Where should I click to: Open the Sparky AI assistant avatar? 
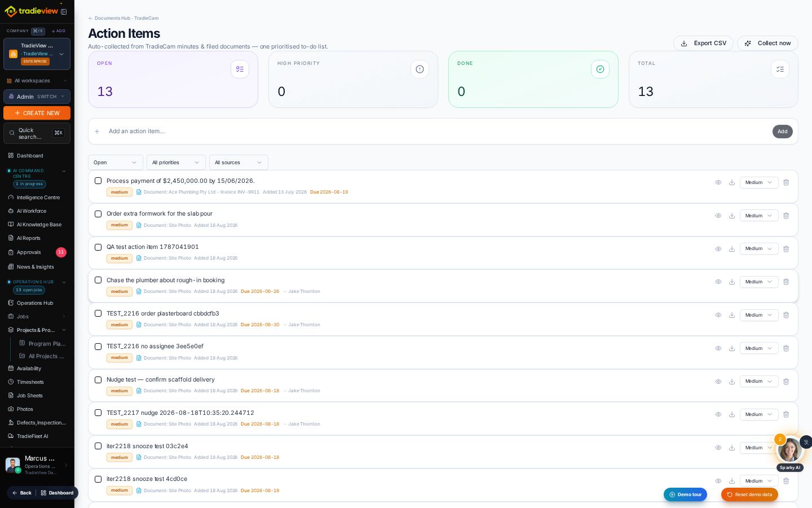(x=789, y=450)
